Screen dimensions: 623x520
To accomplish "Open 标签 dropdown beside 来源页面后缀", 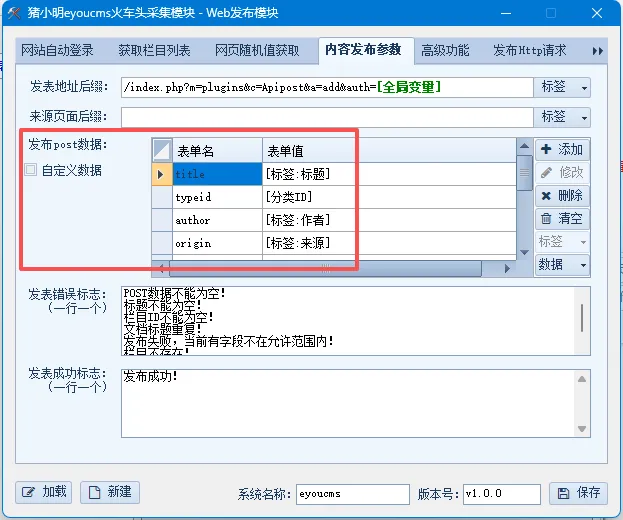I will click(x=563, y=117).
